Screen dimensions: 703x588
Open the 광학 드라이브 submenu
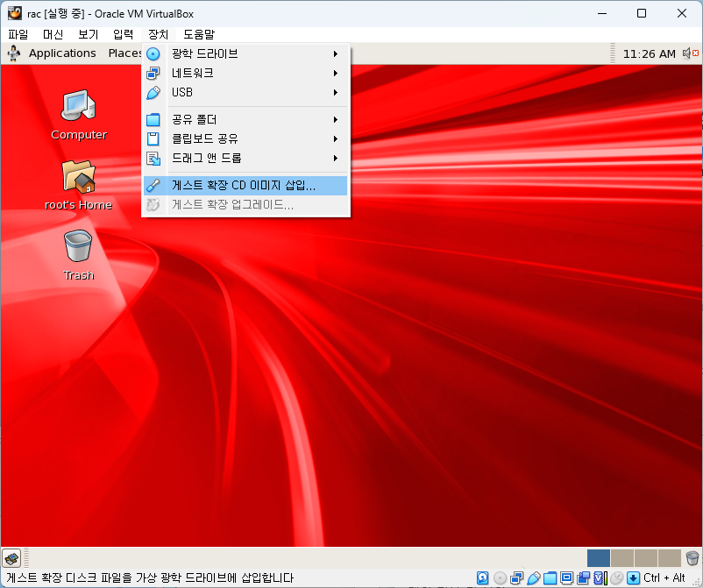(245, 53)
